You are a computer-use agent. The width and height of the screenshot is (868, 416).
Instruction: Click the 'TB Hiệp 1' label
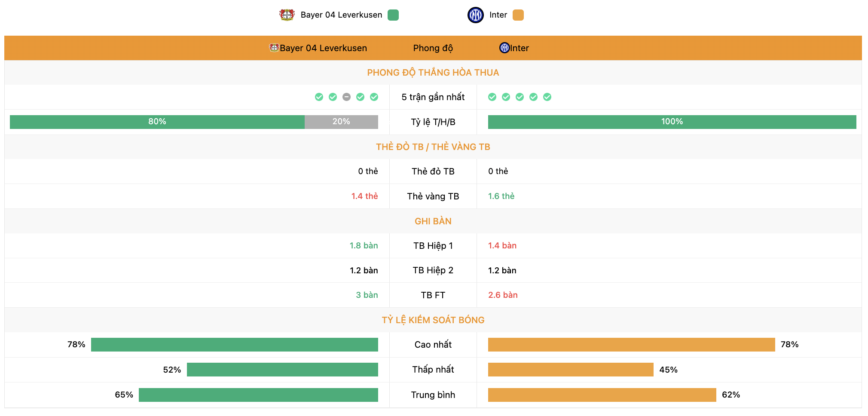pyautogui.click(x=433, y=246)
